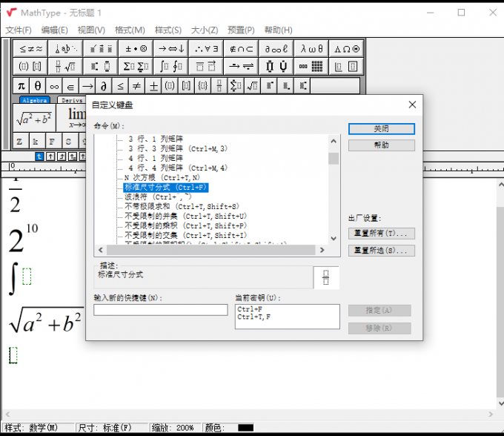Switch to the Algebra tab
Screen dimensions: 504x436
[35, 100]
